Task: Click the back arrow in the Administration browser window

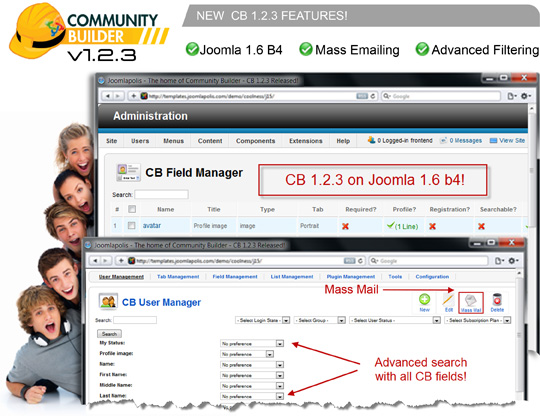Action: coord(108,96)
